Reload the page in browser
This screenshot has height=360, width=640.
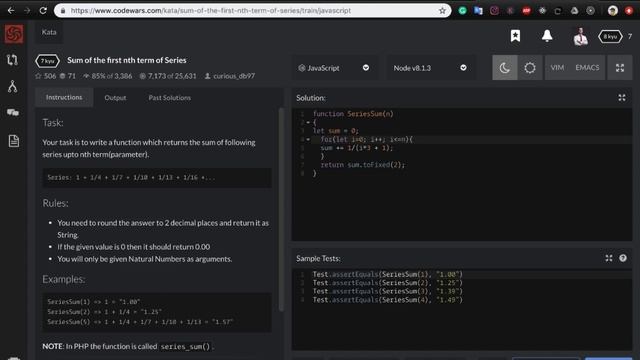(x=43, y=11)
